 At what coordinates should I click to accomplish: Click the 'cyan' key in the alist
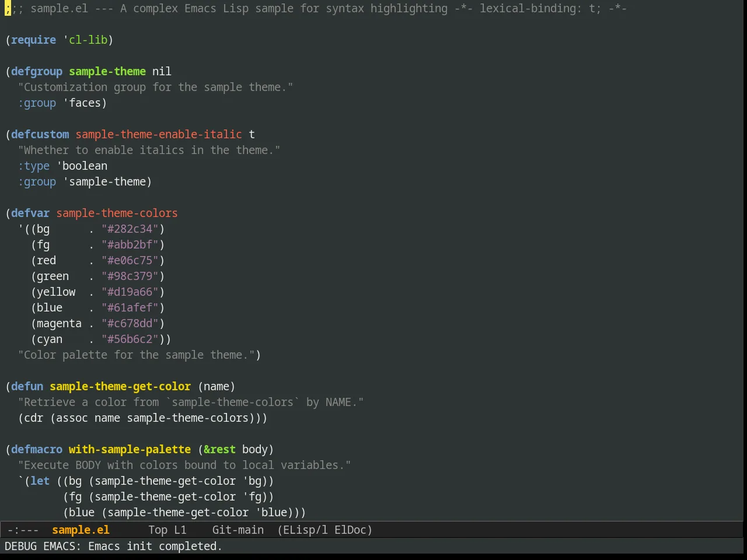[x=50, y=339]
